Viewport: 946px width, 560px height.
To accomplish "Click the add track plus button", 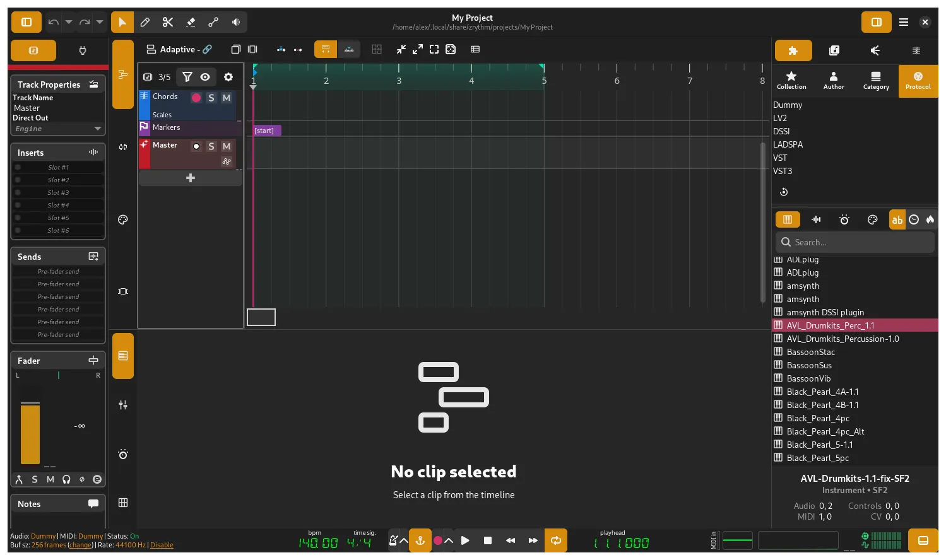I will point(191,178).
